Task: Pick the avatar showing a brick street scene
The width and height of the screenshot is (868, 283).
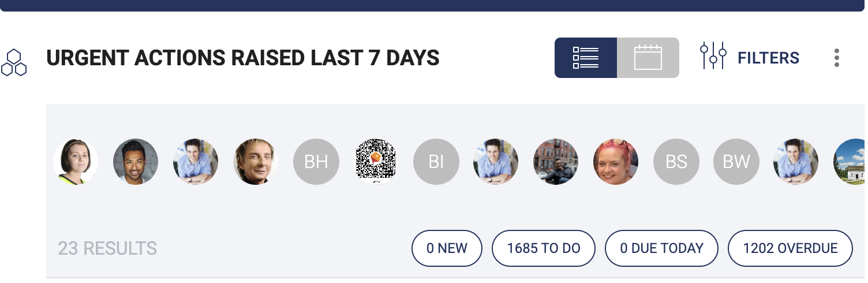Action: [556, 162]
